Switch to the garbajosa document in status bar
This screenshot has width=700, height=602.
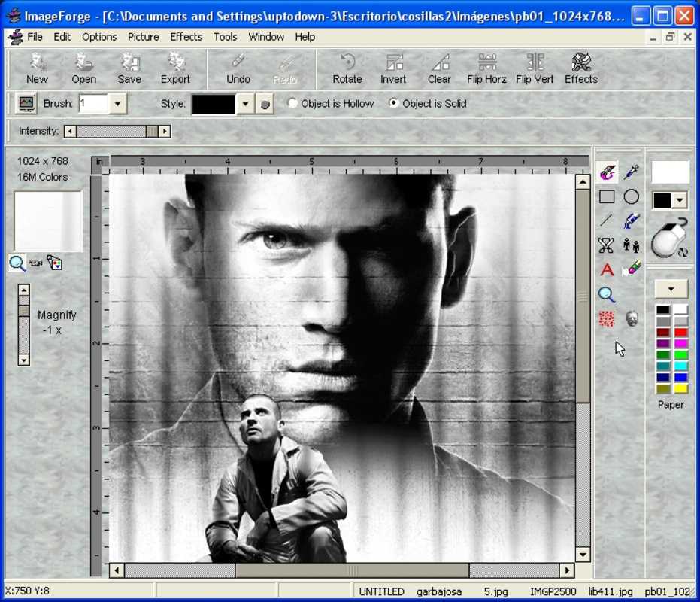tap(439, 591)
